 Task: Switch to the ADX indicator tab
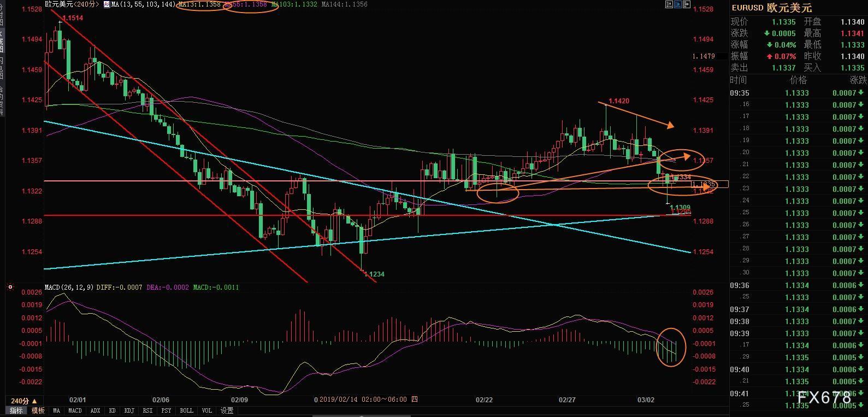95,410
